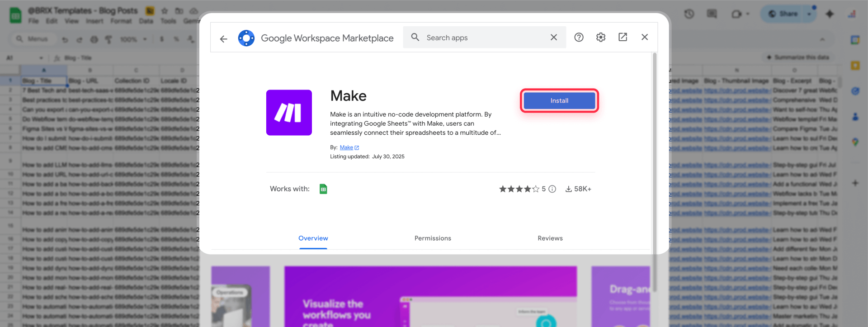Click the Make app logo
This screenshot has width=868, height=327.
(x=289, y=113)
